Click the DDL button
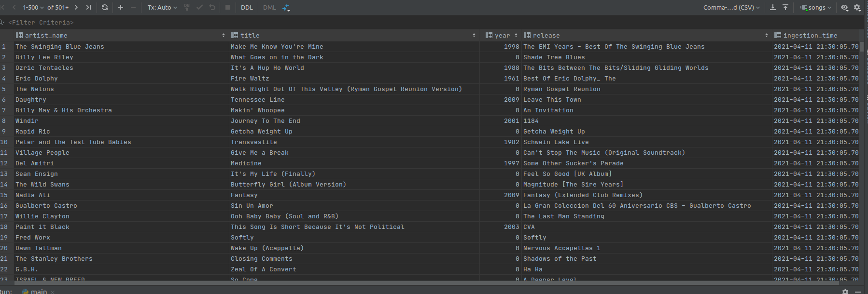 coord(247,7)
